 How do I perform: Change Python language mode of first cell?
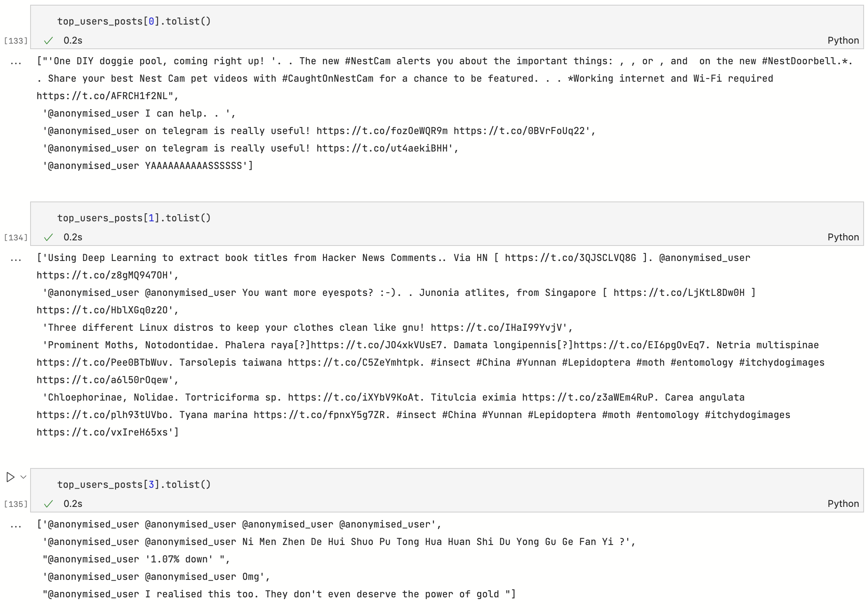click(x=843, y=40)
